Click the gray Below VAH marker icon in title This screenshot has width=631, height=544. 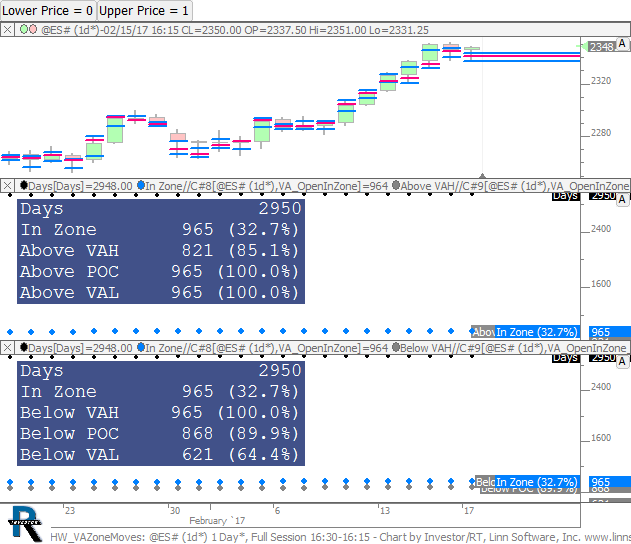click(x=396, y=347)
